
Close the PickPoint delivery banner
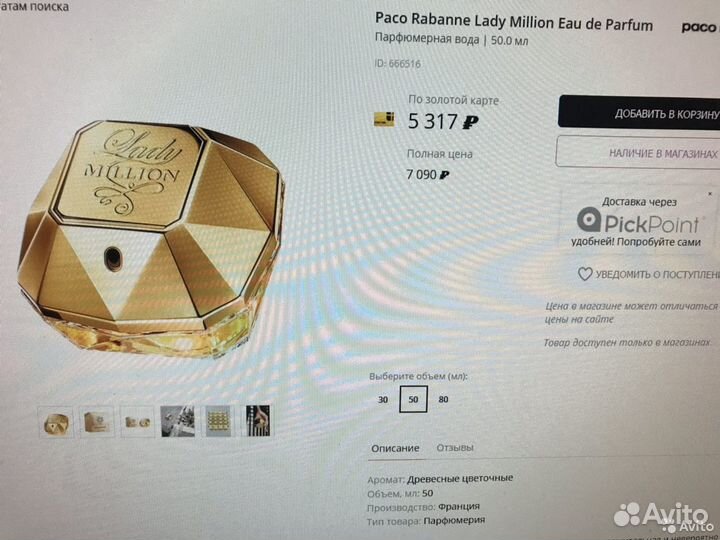[x=710, y=194]
